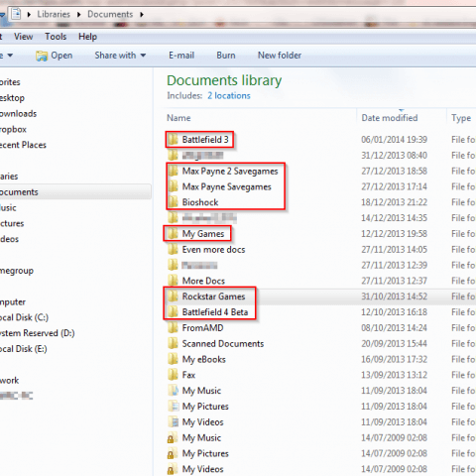Viewport: 476px width, 476px height.
Task: Click the Even more docs folder icon
Action: coord(173,250)
